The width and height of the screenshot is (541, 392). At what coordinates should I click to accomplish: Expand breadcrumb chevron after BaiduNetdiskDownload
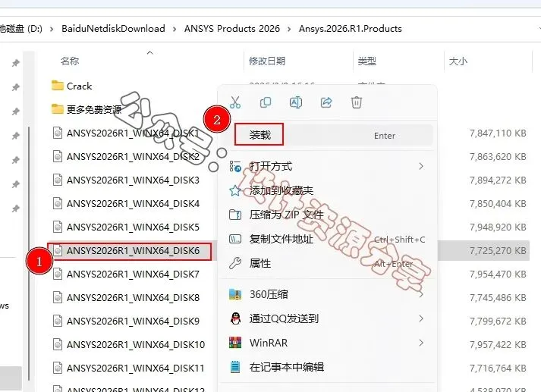pyautogui.click(x=175, y=29)
